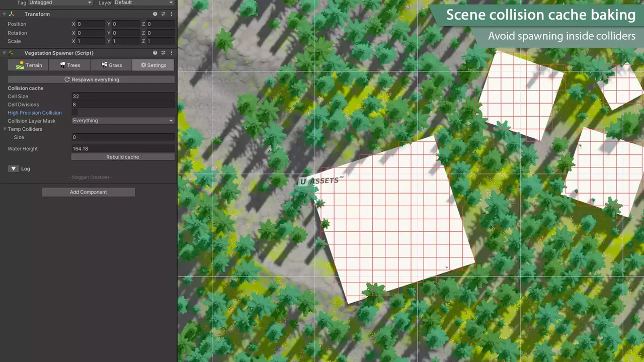The width and height of the screenshot is (644, 362).
Task: Open the Layer Default dropdown
Action: click(144, 3)
